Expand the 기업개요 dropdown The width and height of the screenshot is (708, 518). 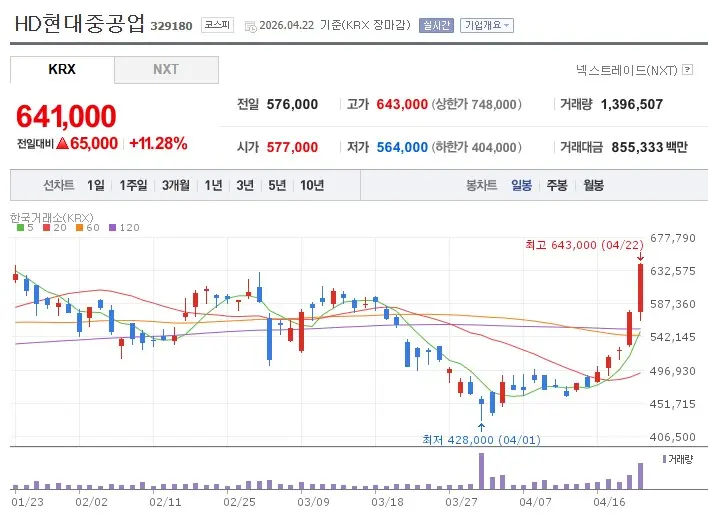pyautogui.click(x=487, y=25)
